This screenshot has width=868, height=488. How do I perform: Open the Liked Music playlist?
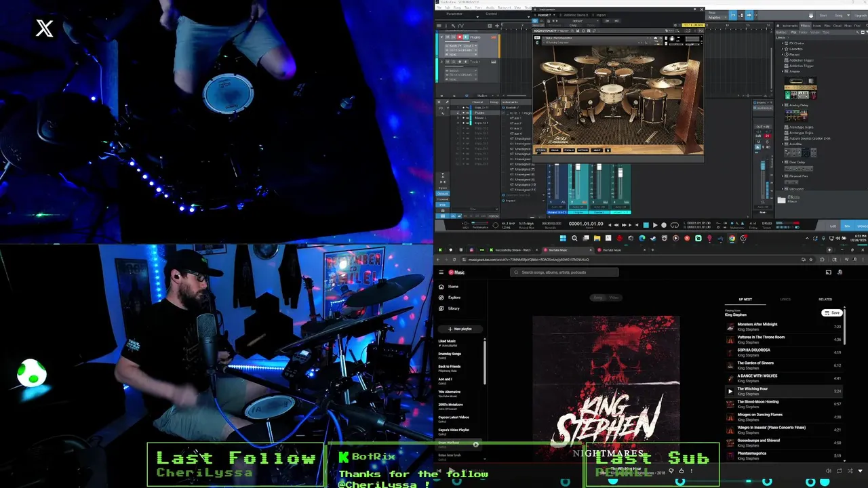pyautogui.click(x=448, y=343)
